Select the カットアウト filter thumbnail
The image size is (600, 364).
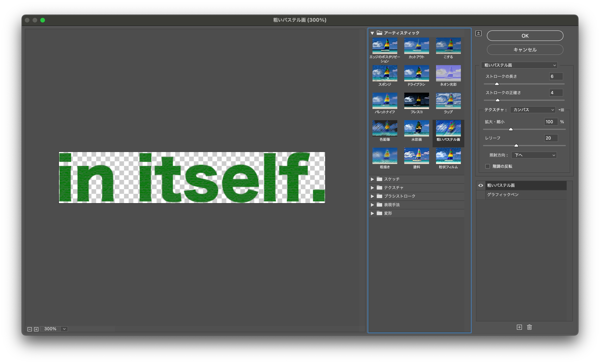[416, 46]
